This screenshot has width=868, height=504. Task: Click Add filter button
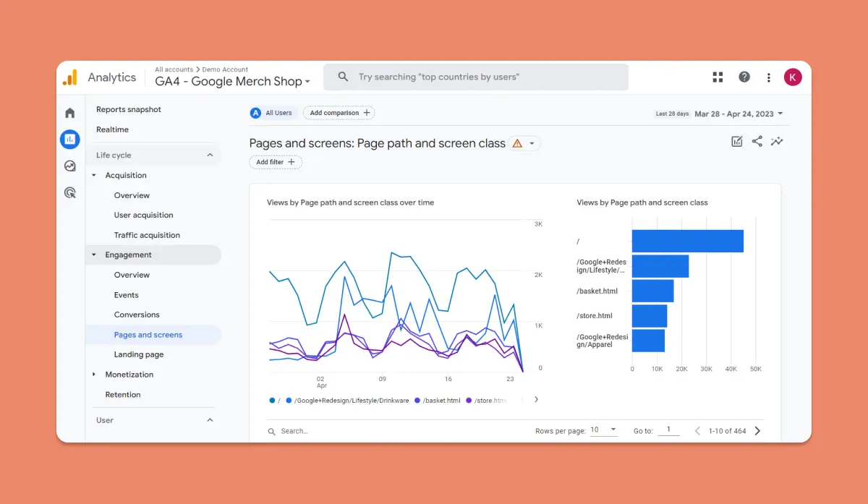(276, 162)
